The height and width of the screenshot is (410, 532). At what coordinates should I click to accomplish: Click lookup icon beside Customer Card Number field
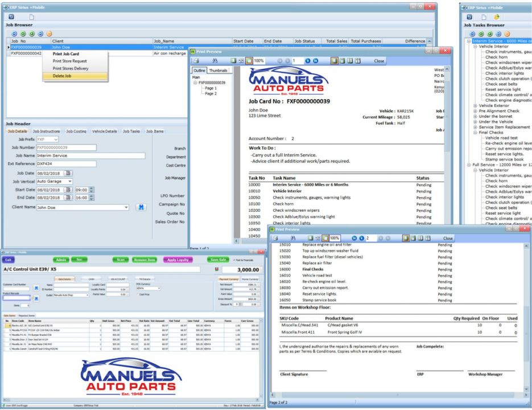[x=36, y=288]
